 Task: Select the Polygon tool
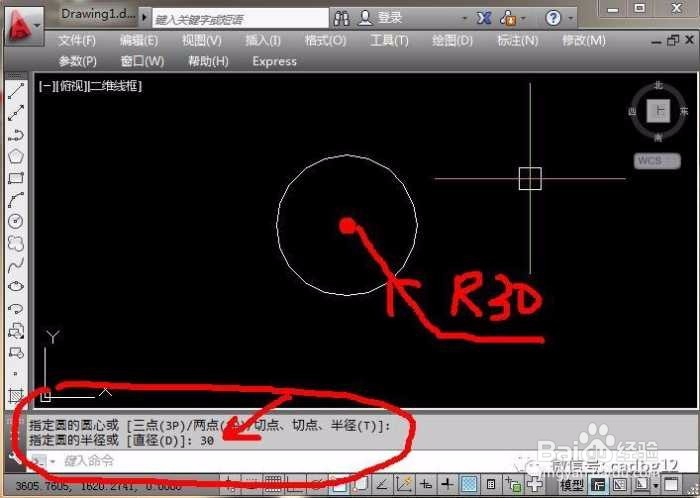tap(16, 156)
